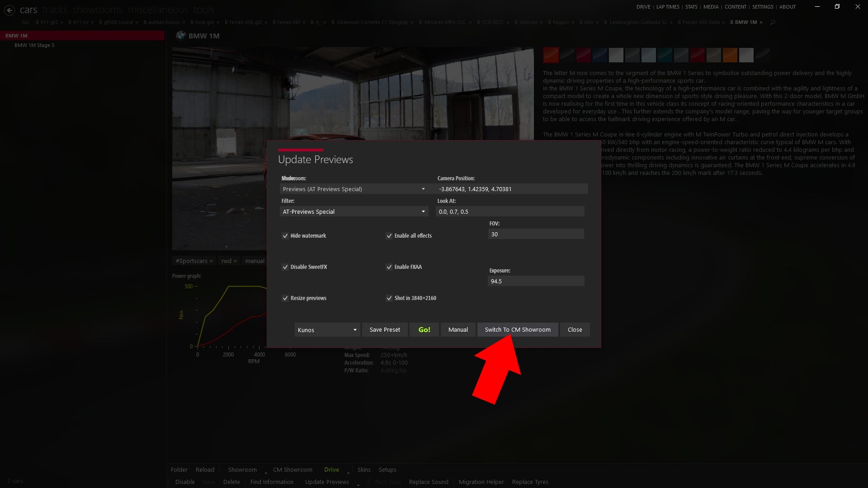Open the SETTINGS menu at top right
Screen dimensions: 868x488
click(x=763, y=7)
